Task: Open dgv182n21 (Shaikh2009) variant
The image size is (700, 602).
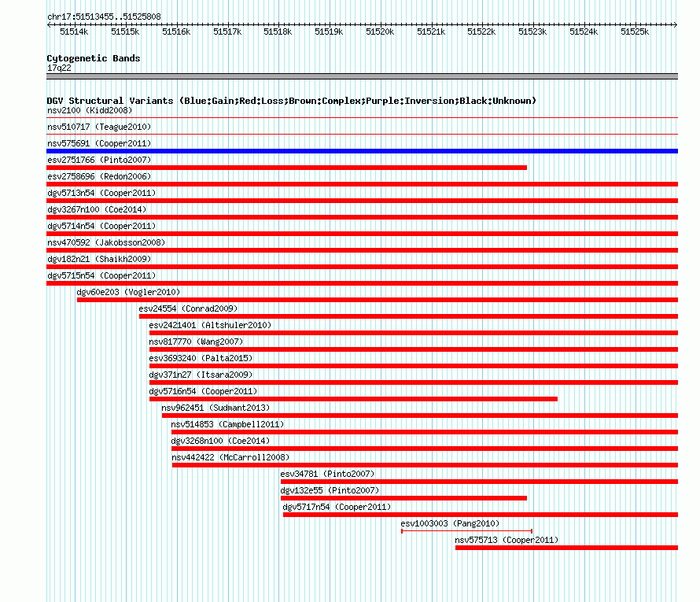Action: tap(99, 259)
